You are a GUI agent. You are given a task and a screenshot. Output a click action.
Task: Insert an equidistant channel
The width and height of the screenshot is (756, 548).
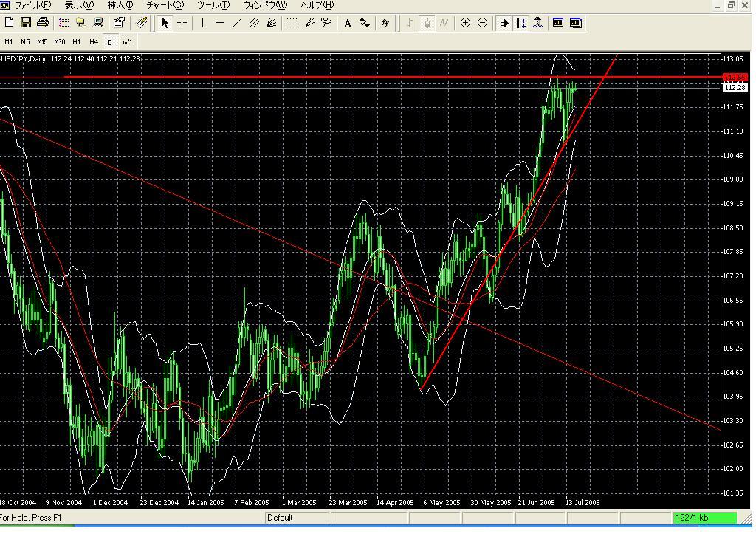(254, 23)
